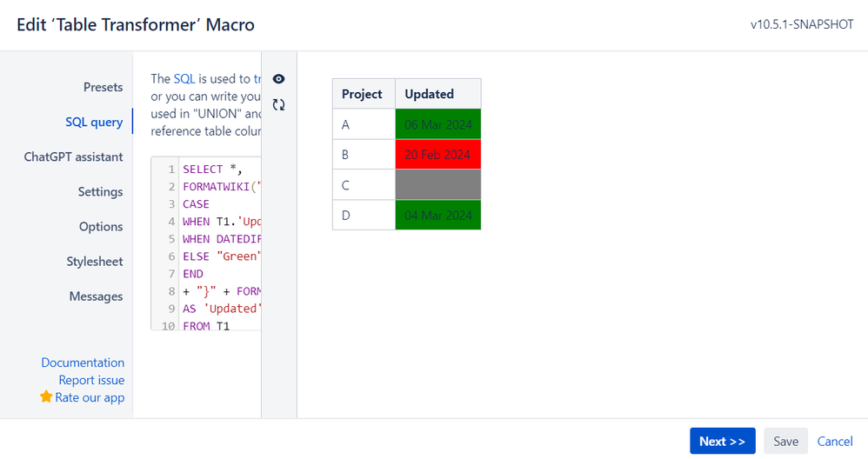Open the ChatGPT assistant tab
Viewport: 868px width, 459px height.
click(x=73, y=156)
